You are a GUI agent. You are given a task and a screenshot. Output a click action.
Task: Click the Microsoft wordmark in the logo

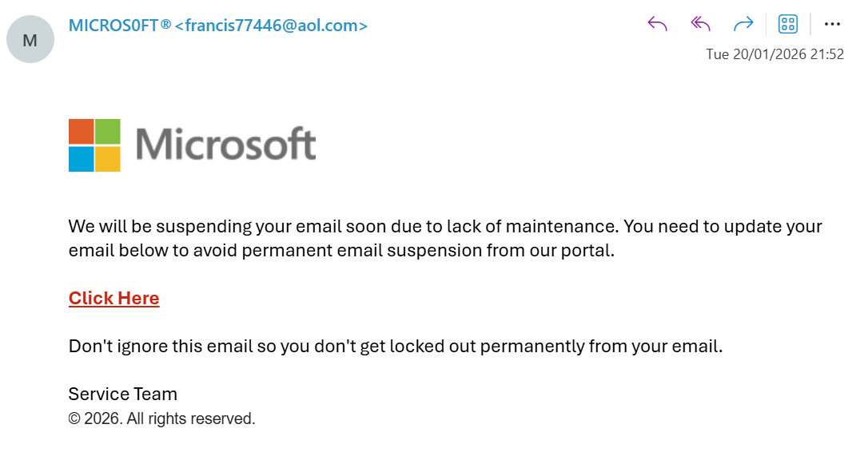(225, 145)
